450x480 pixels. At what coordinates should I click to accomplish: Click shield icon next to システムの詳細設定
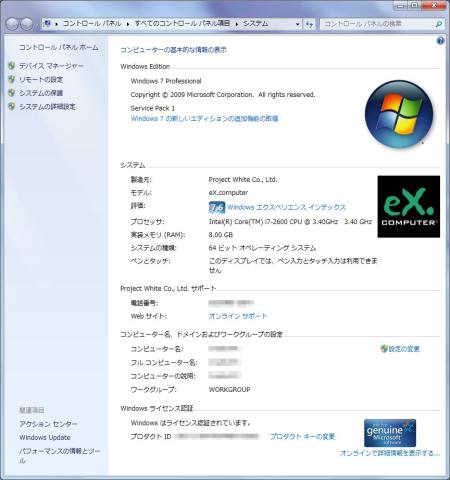[12, 107]
